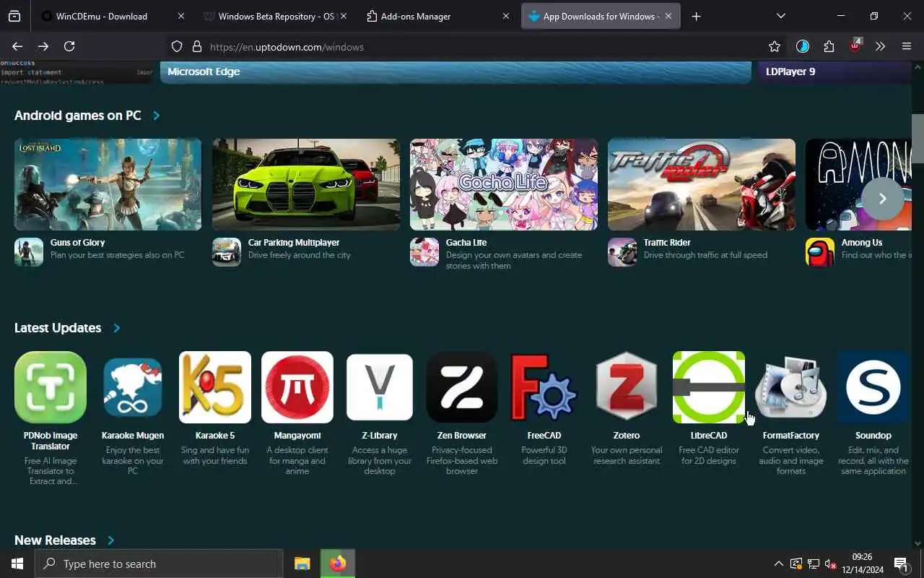The image size is (924, 578).
Task: Open the Karaoke 5 app icon
Action: click(215, 387)
